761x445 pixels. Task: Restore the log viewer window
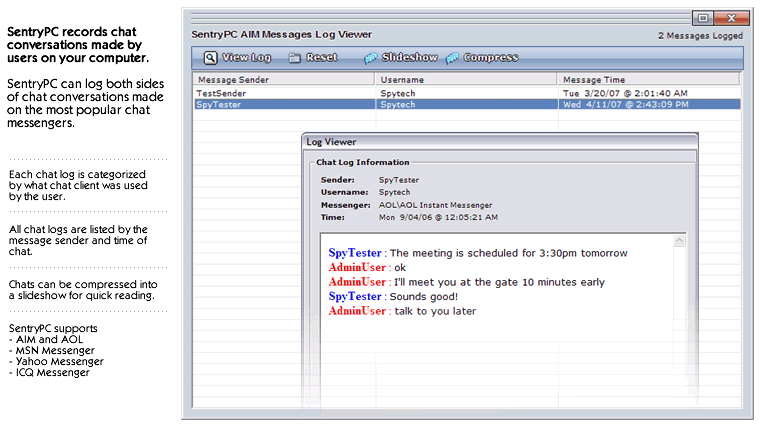pos(703,18)
